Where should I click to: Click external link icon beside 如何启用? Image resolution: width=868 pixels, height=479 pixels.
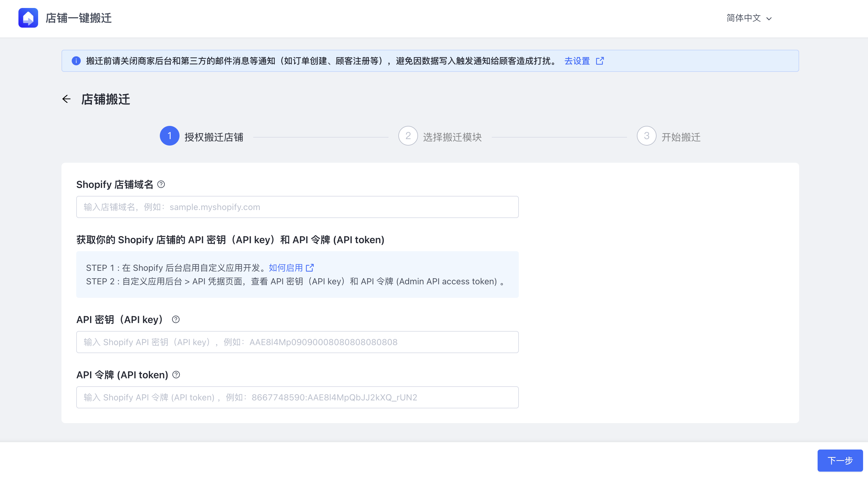click(310, 268)
